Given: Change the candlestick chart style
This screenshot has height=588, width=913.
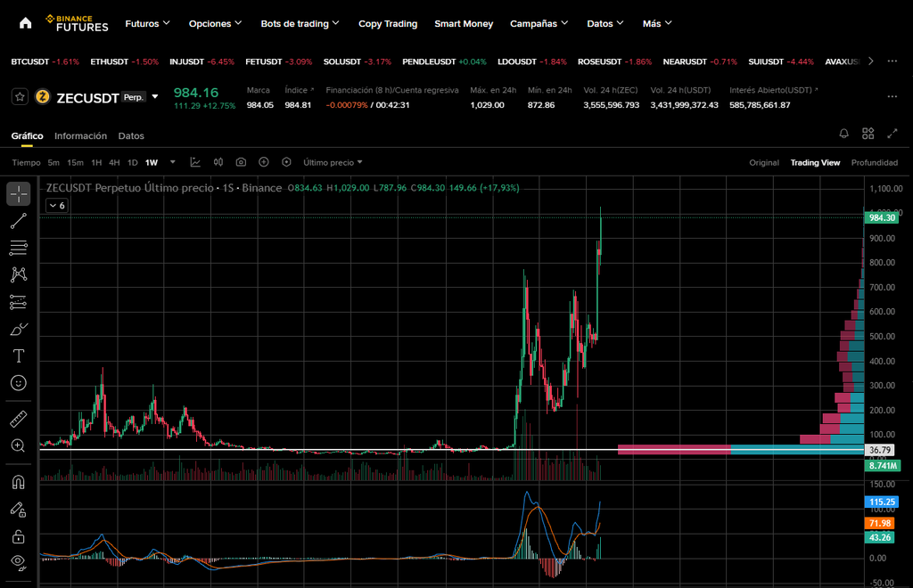Looking at the screenshot, I should 218,162.
